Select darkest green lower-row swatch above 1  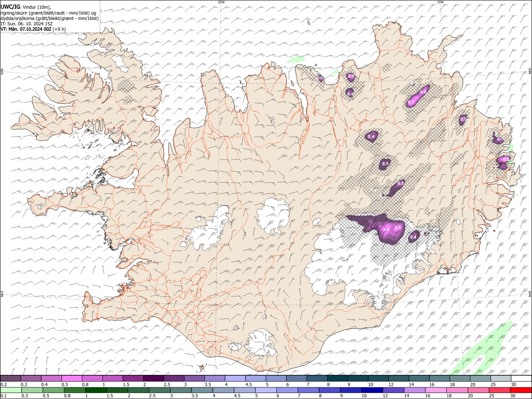point(96,390)
